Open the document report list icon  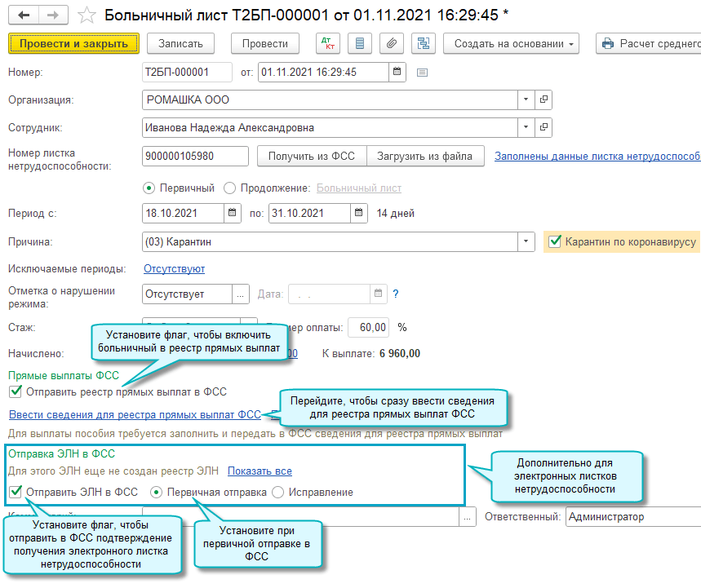tap(360, 43)
